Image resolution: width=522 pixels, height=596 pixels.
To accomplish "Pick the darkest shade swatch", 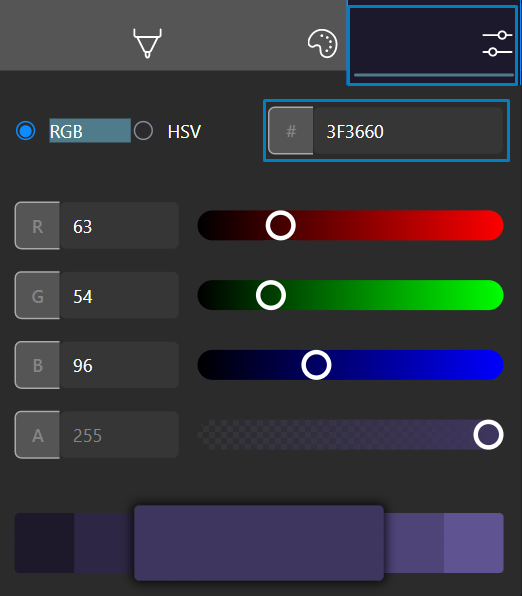I will point(44,543).
